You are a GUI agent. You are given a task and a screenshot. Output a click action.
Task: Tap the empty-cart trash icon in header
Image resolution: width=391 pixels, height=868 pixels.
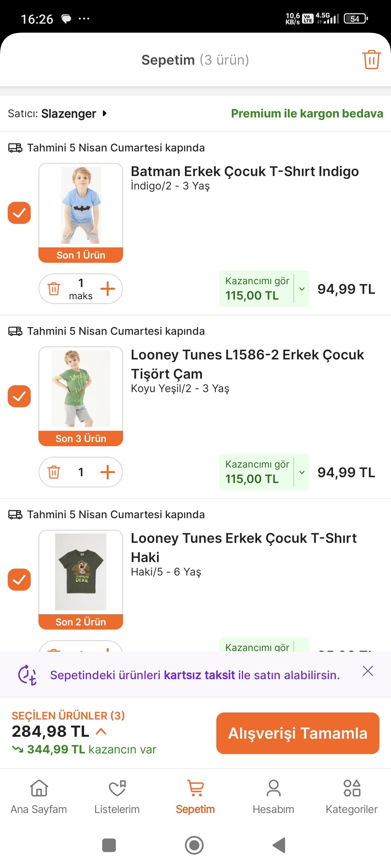coord(371,60)
